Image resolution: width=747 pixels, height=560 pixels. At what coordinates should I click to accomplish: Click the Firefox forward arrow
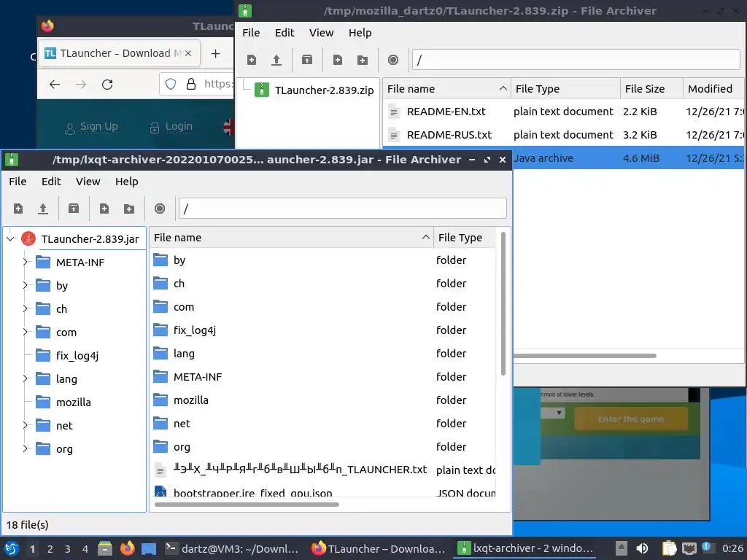(81, 85)
